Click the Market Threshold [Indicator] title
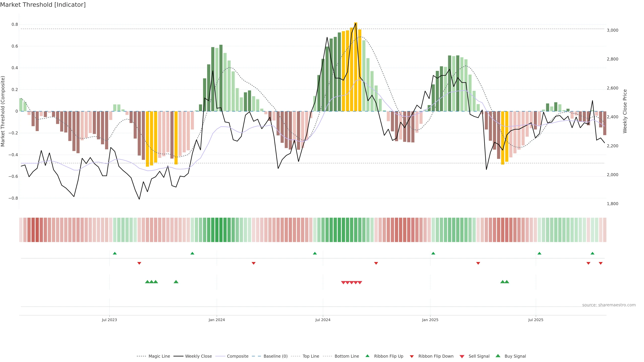644x362 pixels. [43, 5]
